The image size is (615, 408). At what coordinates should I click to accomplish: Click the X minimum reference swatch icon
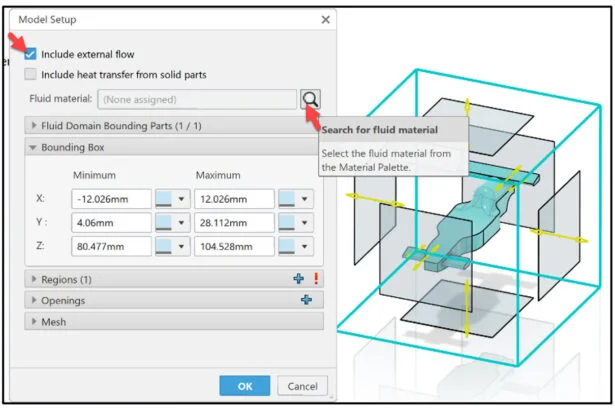click(x=164, y=198)
